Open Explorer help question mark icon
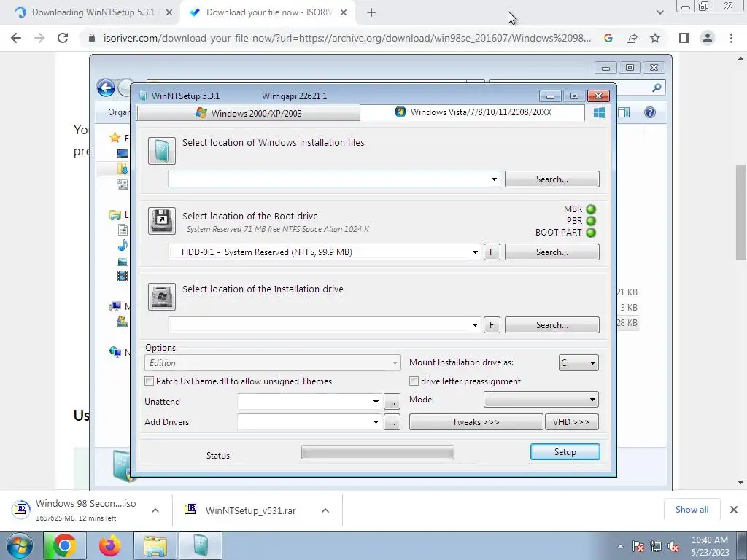This screenshot has width=747, height=560. [x=650, y=112]
